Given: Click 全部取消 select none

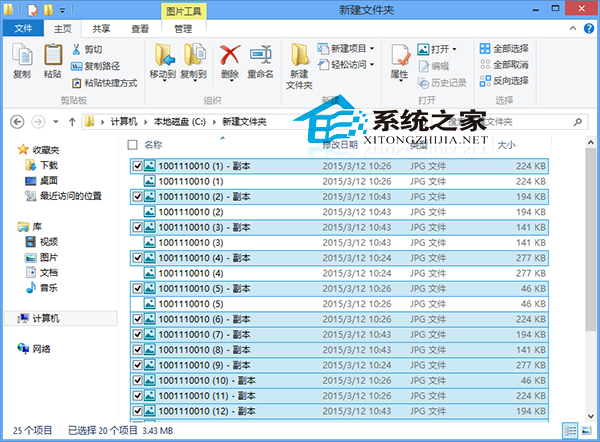Looking at the screenshot, I should click(x=504, y=65).
